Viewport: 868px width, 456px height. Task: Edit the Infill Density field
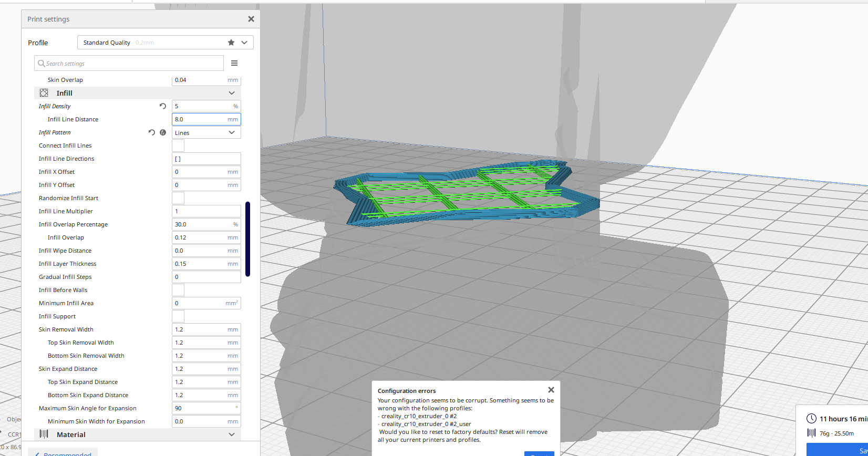point(206,106)
